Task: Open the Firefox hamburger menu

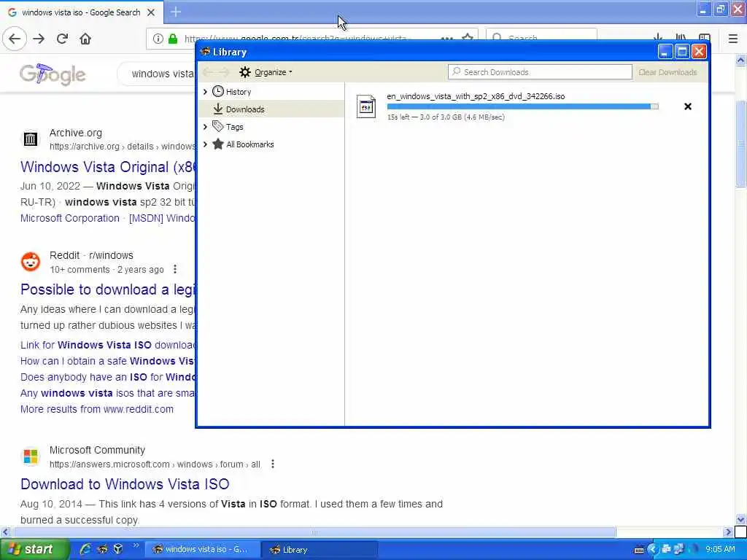Action: (733, 39)
